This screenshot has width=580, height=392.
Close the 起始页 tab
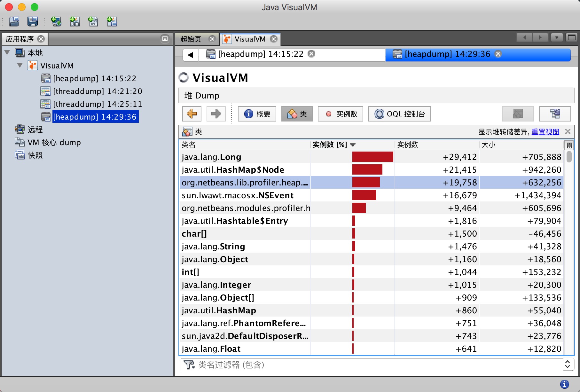212,39
